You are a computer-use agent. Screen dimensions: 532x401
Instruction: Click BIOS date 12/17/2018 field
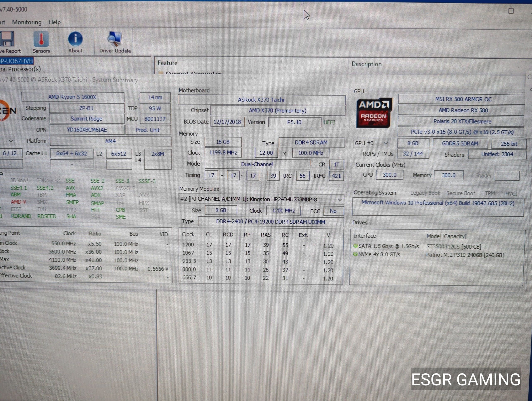coord(227,122)
